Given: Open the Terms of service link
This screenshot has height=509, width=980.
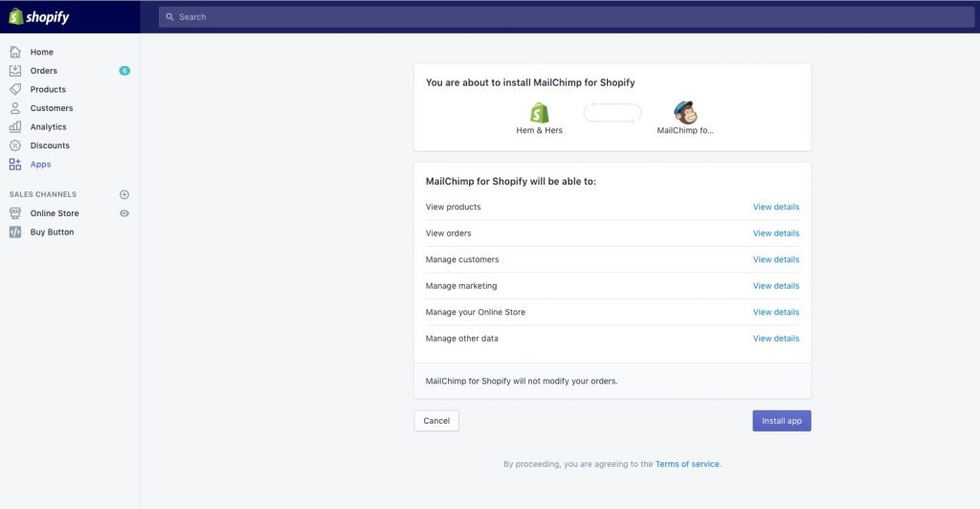Looking at the screenshot, I should click(x=687, y=464).
